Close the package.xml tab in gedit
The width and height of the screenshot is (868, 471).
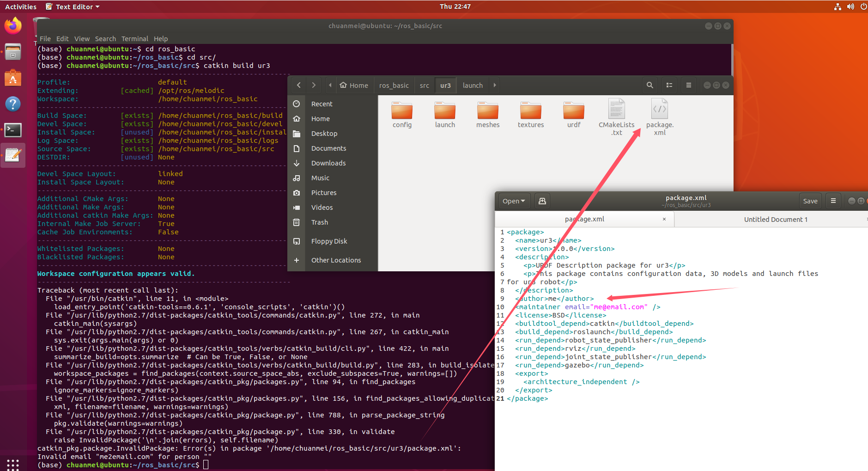[x=664, y=219]
